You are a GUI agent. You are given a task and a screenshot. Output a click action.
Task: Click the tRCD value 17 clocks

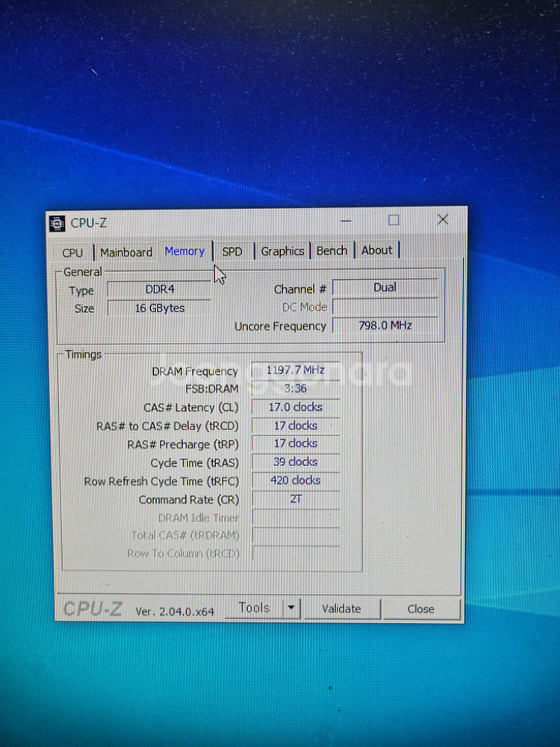[x=295, y=426]
